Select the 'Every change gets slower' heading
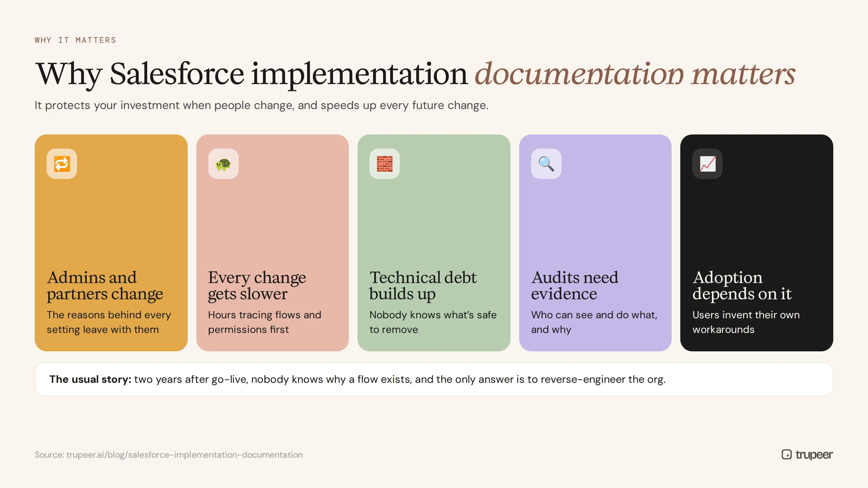 coord(257,285)
